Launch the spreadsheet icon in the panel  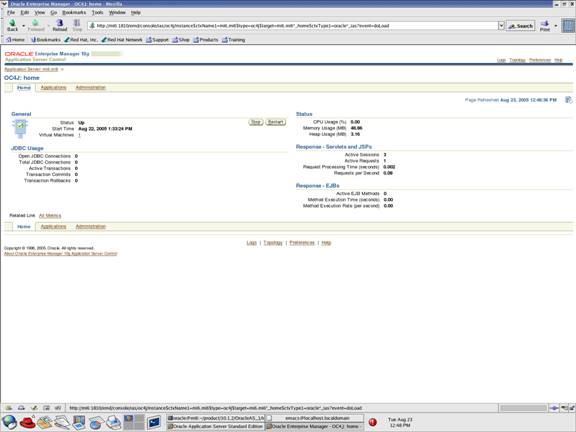[96, 422]
